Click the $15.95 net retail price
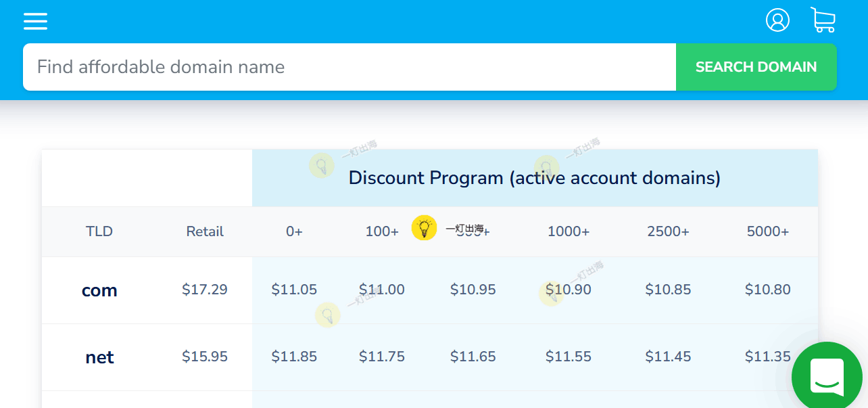 tap(205, 357)
